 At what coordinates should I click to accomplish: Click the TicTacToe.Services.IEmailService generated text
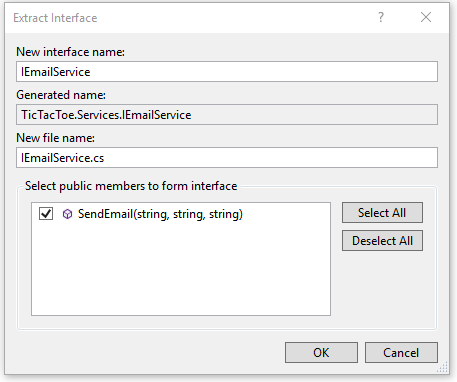(106, 115)
